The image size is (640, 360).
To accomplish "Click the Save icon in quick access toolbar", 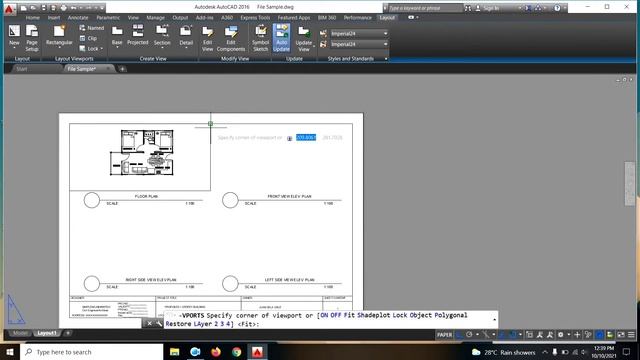I will 43,8.
